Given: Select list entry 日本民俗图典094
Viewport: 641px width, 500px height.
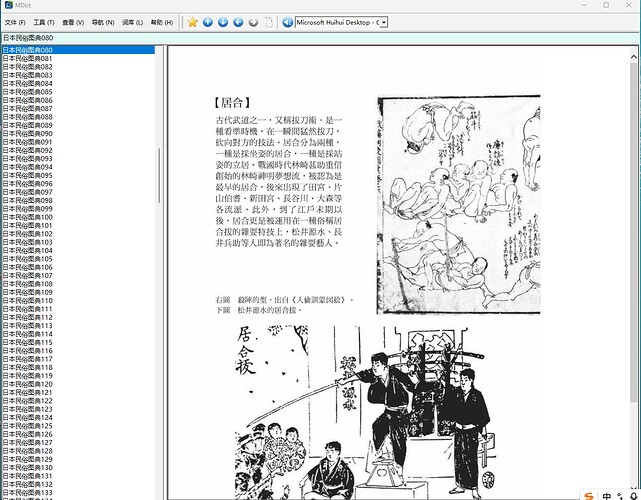Looking at the screenshot, I should 78,167.
